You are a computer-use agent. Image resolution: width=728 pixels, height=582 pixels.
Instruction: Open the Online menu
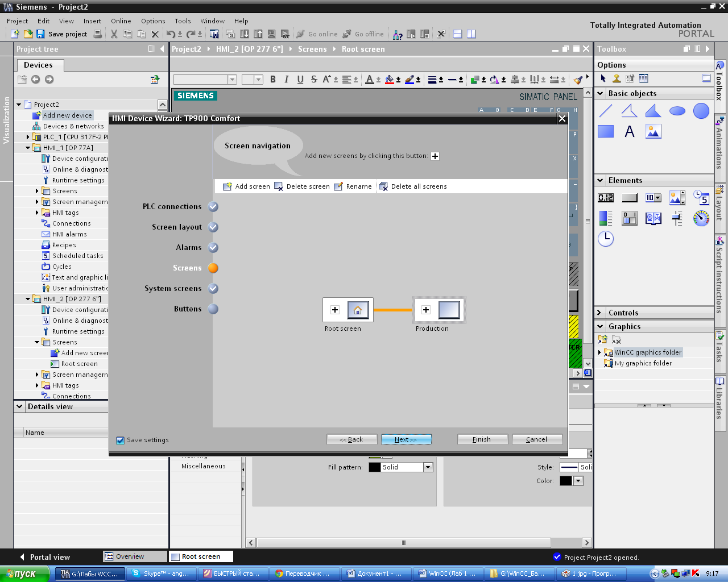click(x=121, y=21)
